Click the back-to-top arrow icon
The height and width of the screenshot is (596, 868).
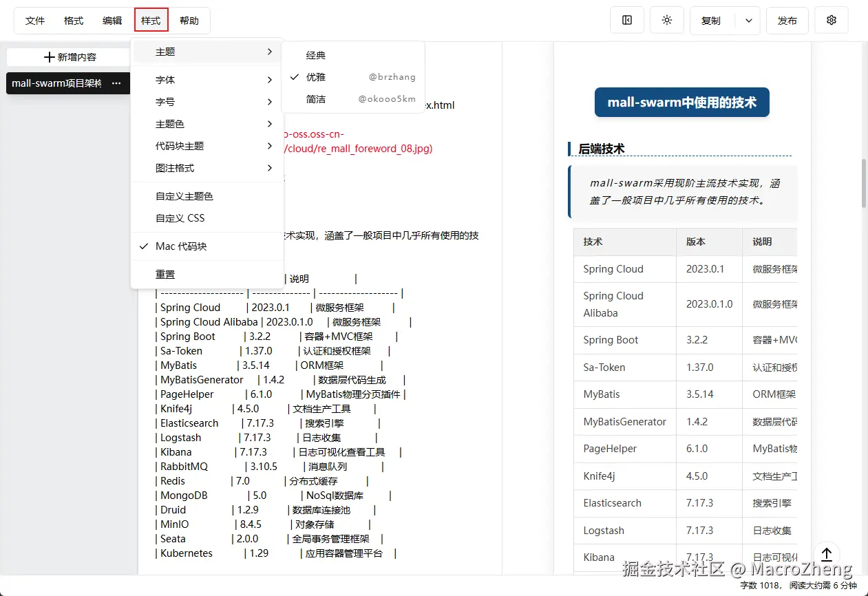(x=827, y=554)
